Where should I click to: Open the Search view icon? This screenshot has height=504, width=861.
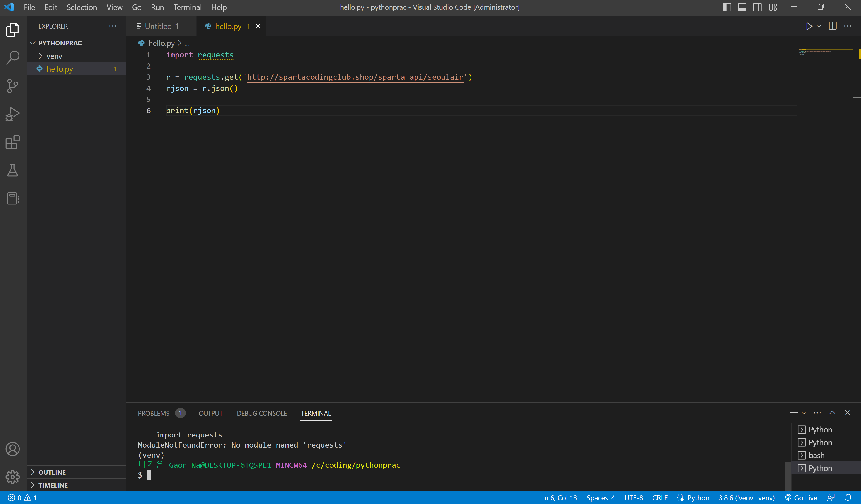(x=13, y=58)
